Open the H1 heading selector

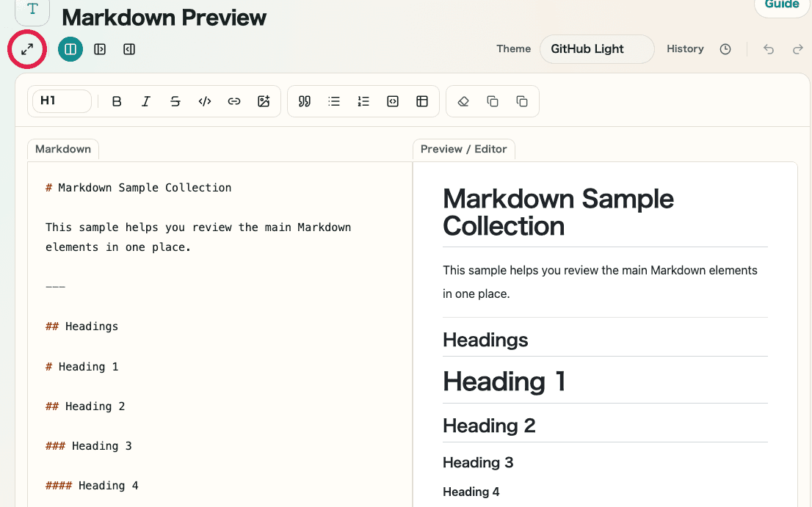(61, 101)
